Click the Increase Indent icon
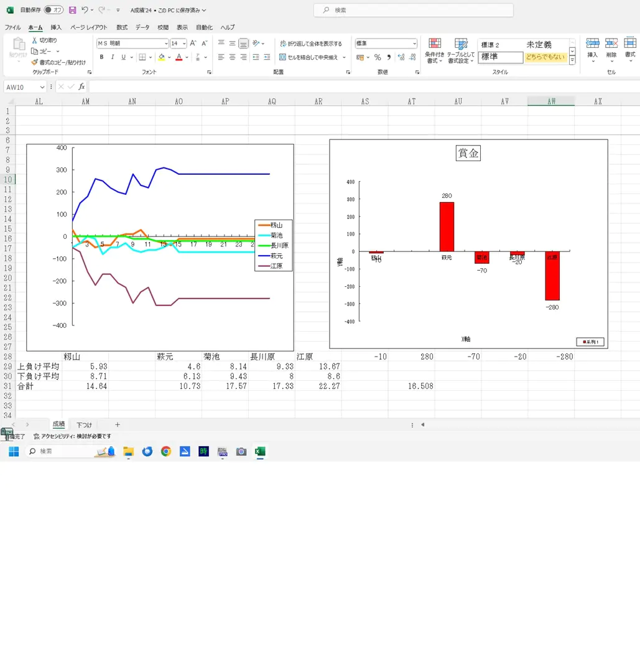Screen dimensions: 640x672 pos(267,57)
